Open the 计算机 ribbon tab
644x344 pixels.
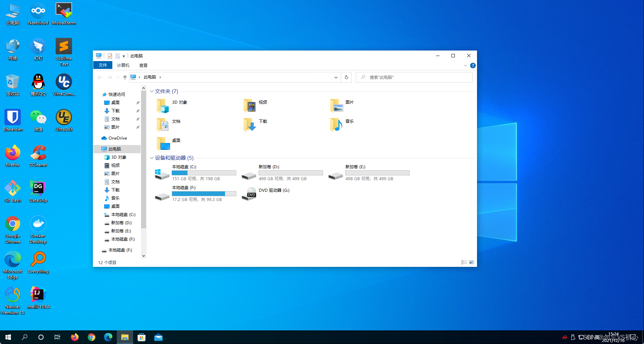123,65
